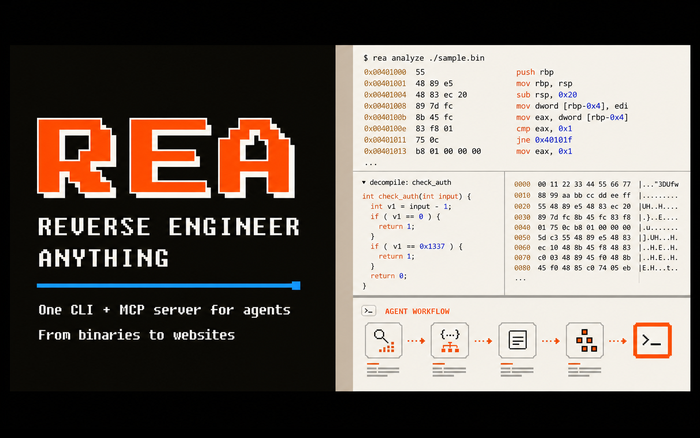The image size is (700, 438).
Task: Select 'One CLI + MCP server for agents' tagline
Action: pos(164,310)
